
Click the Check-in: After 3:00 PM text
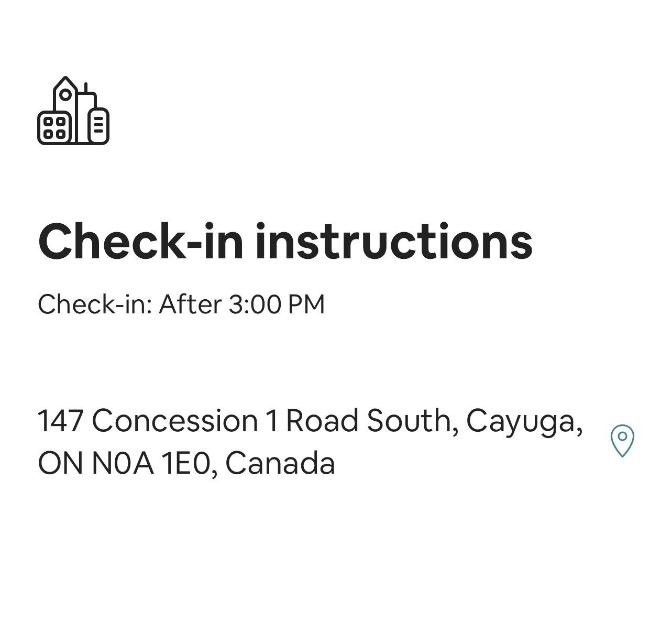coord(181,304)
